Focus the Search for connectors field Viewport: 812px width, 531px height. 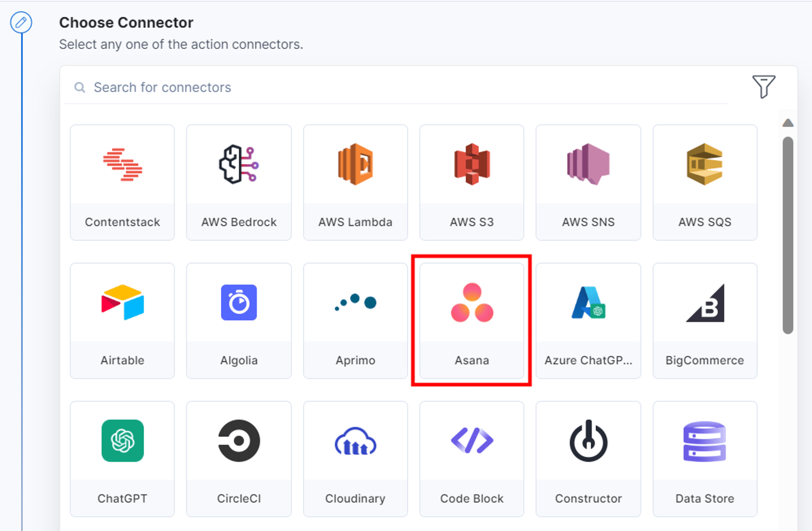396,87
